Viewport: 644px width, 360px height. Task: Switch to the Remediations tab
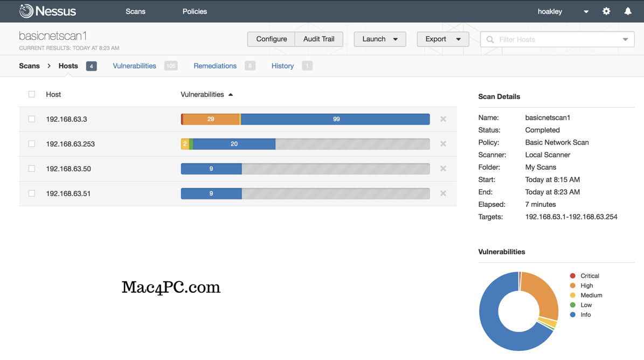tap(215, 66)
